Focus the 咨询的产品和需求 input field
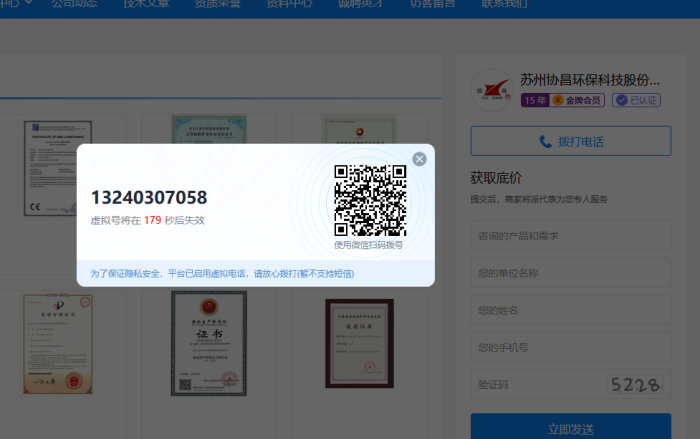Image resolution: width=700 pixels, height=439 pixels. [570, 237]
